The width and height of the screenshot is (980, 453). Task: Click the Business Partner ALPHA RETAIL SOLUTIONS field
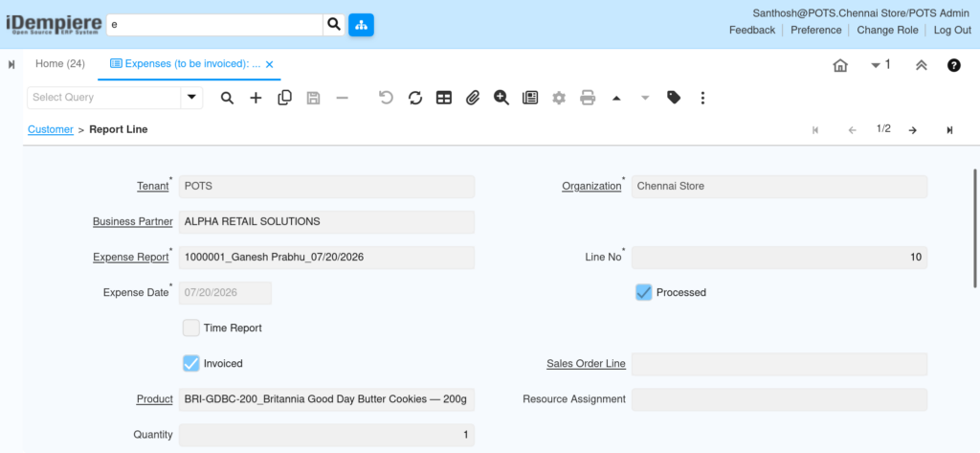pyautogui.click(x=327, y=221)
